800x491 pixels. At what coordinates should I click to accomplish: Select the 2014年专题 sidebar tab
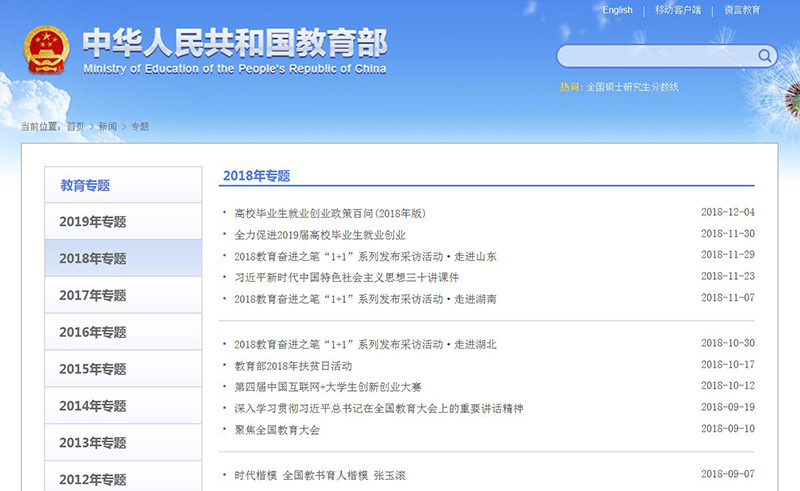(123, 405)
